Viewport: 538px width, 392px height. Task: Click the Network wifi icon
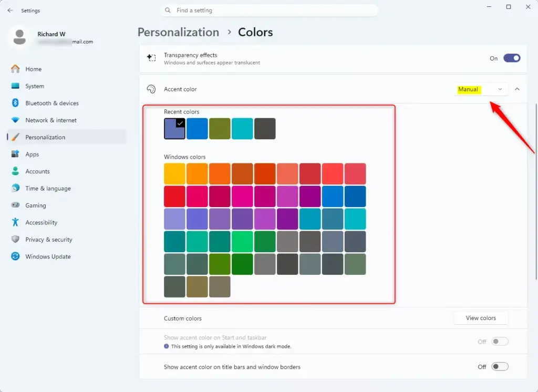point(15,120)
